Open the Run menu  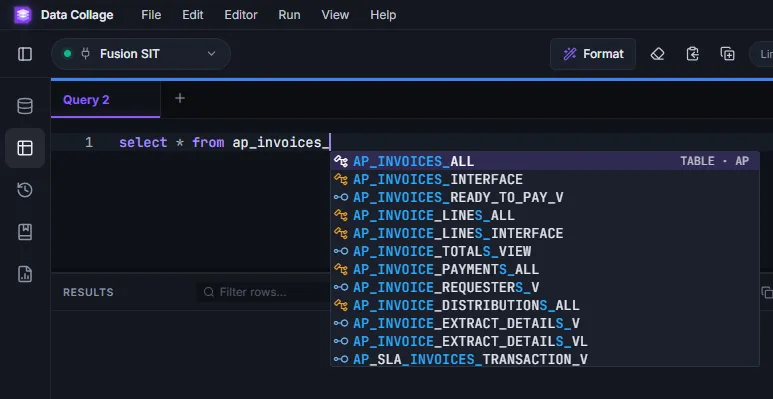pyautogui.click(x=289, y=15)
